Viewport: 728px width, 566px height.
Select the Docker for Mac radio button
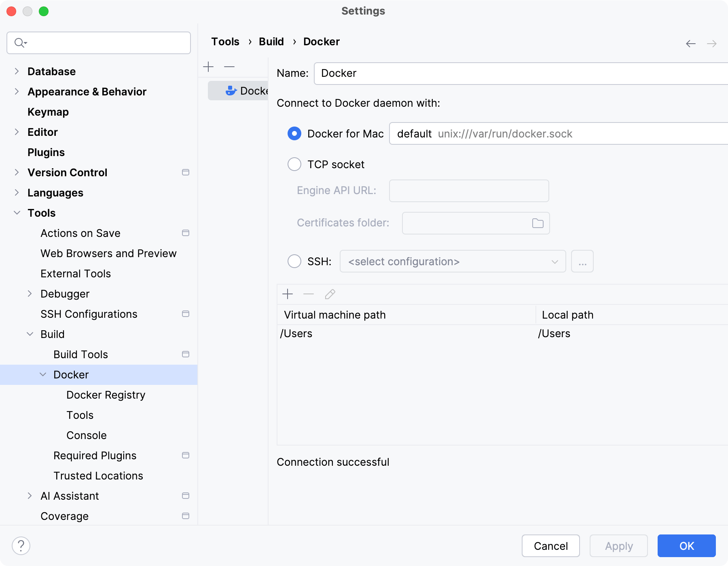click(294, 133)
